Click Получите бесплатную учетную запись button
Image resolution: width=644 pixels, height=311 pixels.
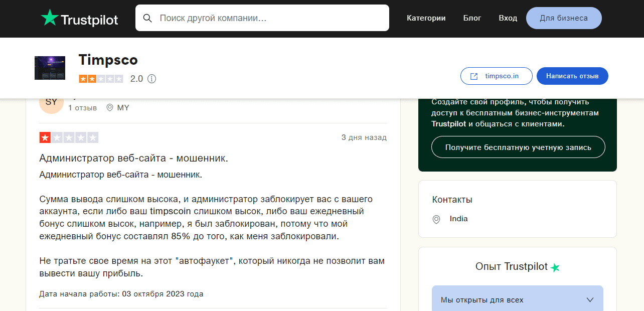518,147
